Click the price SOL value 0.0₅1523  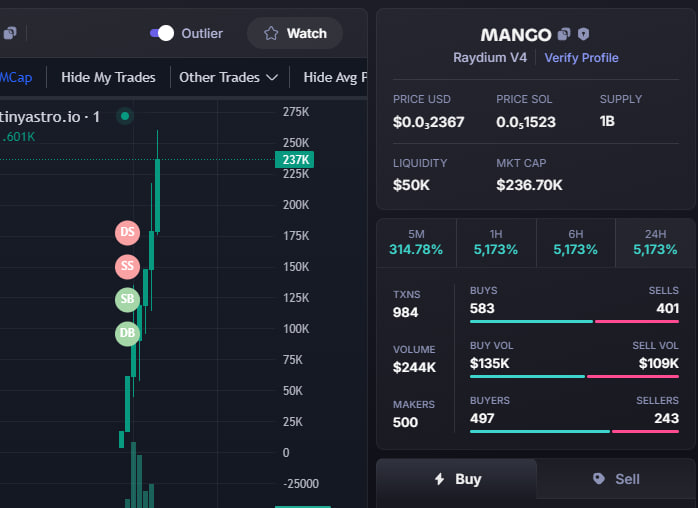click(x=526, y=122)
